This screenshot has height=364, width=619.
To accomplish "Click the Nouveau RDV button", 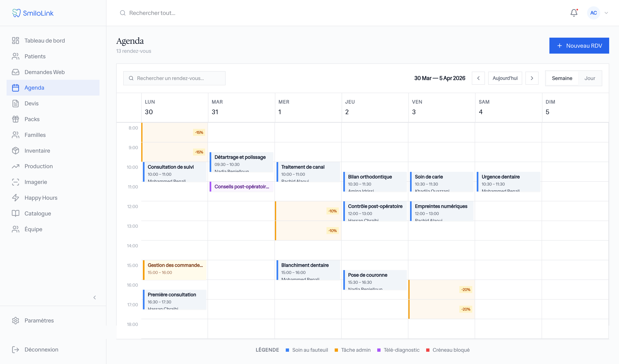I will (x=579, y=46).
